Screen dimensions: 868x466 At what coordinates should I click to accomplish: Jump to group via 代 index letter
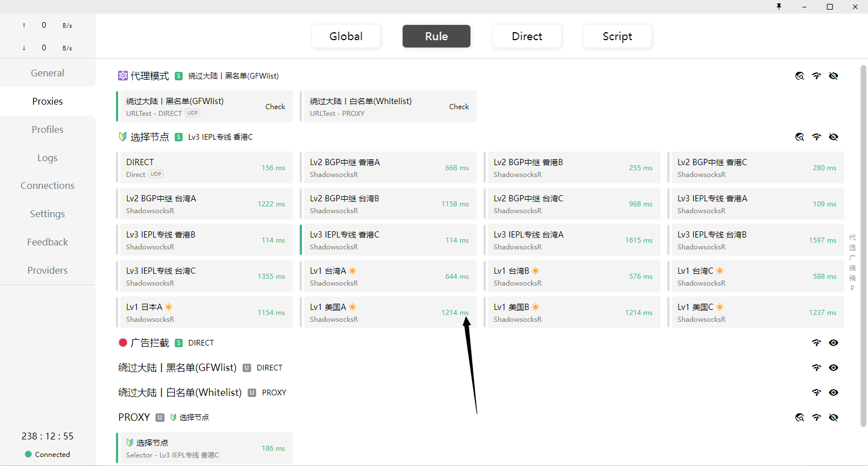[x=852, y=238]
